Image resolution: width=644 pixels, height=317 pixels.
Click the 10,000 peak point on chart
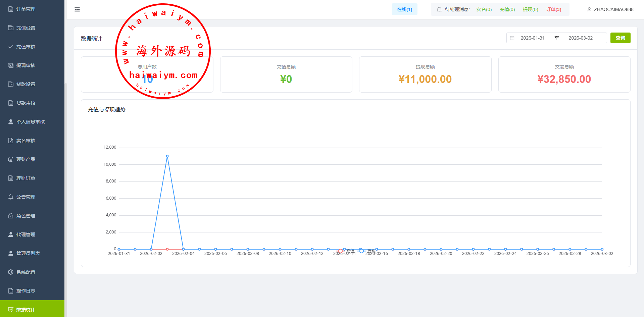coord(167,156)
